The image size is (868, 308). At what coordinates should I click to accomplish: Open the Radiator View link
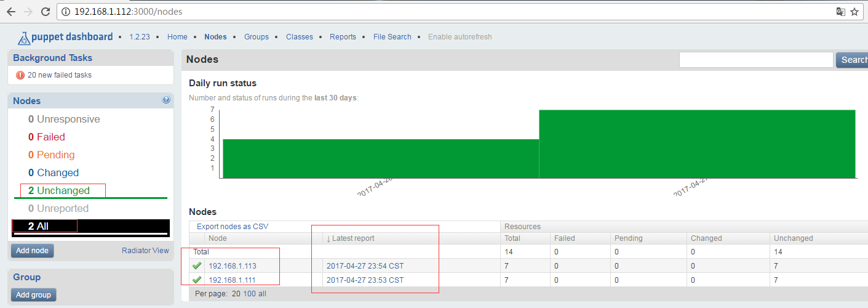pyautogui.click(x=145, y=251)
